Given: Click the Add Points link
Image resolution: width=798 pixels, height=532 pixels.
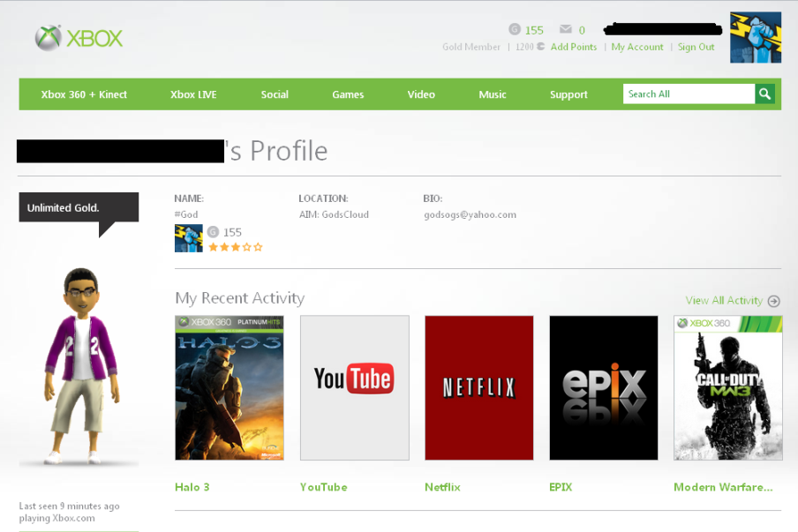Looking at the screenshot, I should pyautogui.click(x=574, y=47).
